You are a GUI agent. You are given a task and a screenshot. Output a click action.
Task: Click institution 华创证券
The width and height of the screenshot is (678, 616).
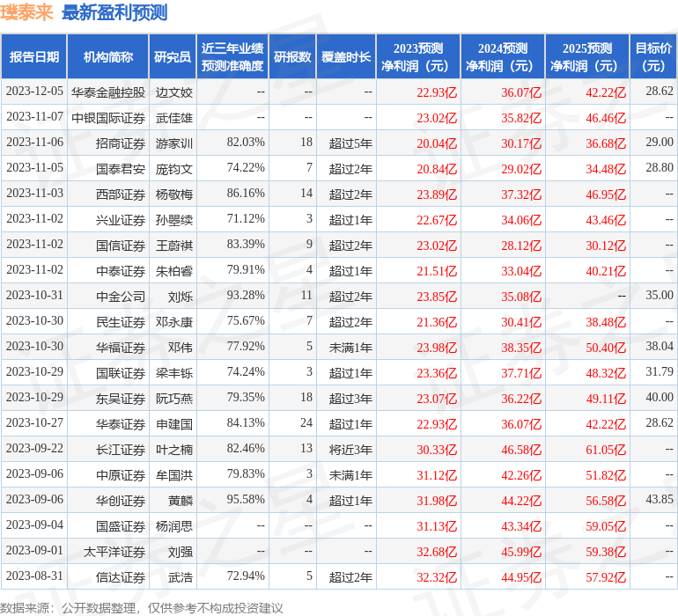[x=121, y=500]
